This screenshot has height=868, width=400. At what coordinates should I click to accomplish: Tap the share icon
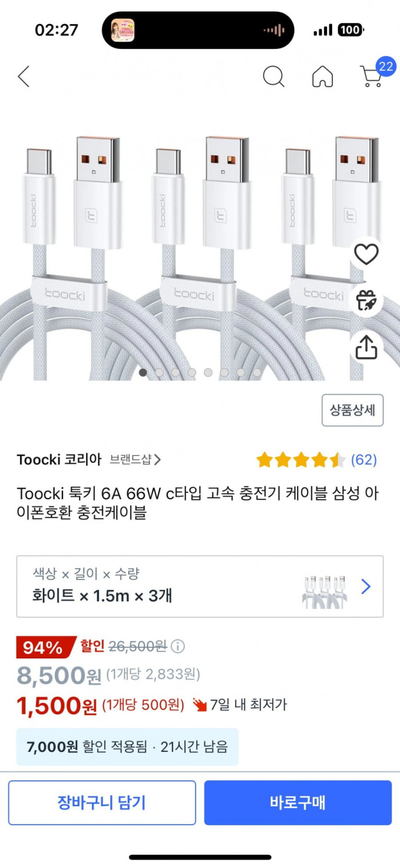[x=366, y=347]
